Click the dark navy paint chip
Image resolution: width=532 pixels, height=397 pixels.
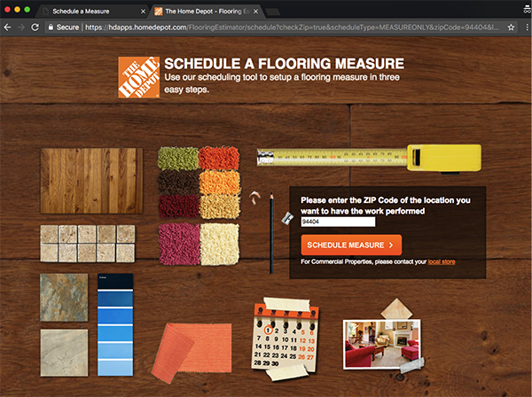pos(115,282)
